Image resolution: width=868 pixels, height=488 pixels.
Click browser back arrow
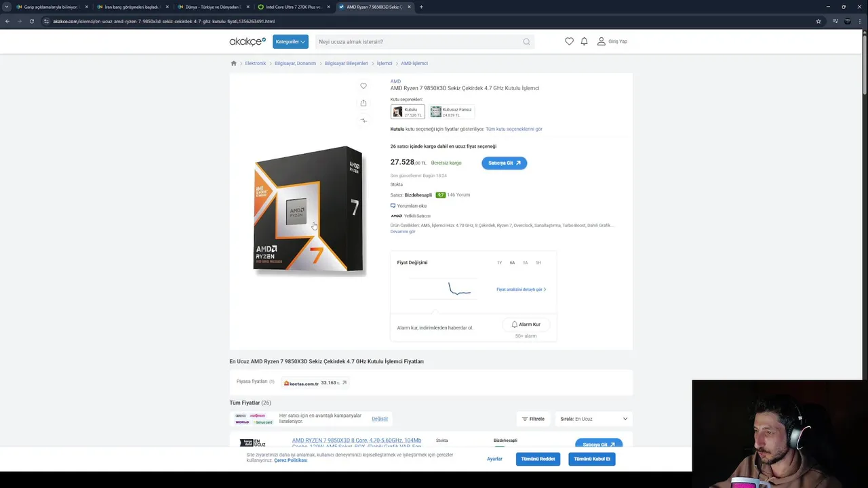[7, 21]
